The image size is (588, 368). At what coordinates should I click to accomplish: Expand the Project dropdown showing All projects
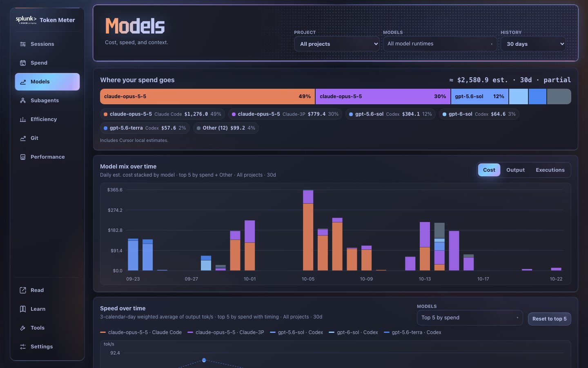[x=337, y=44]
